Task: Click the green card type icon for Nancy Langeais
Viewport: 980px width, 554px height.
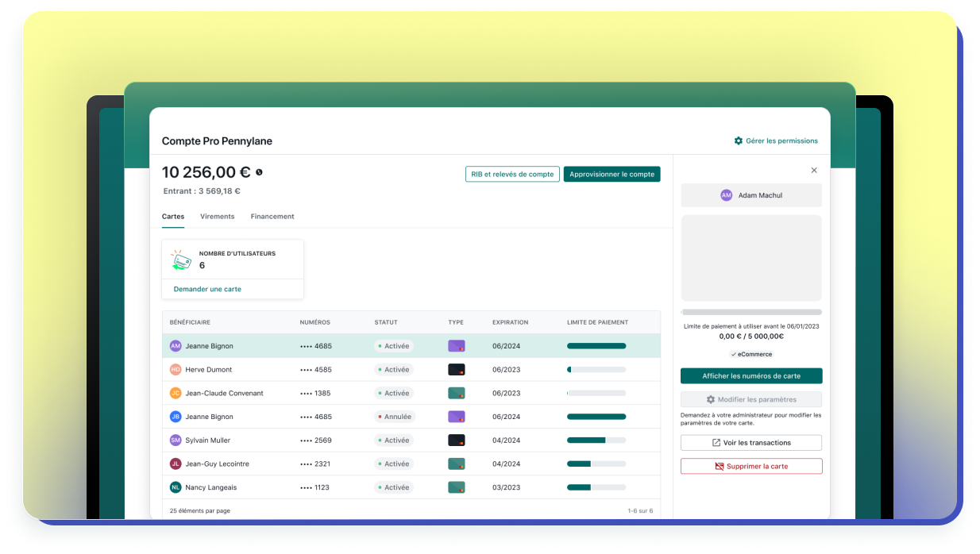Action: (456, 487)
